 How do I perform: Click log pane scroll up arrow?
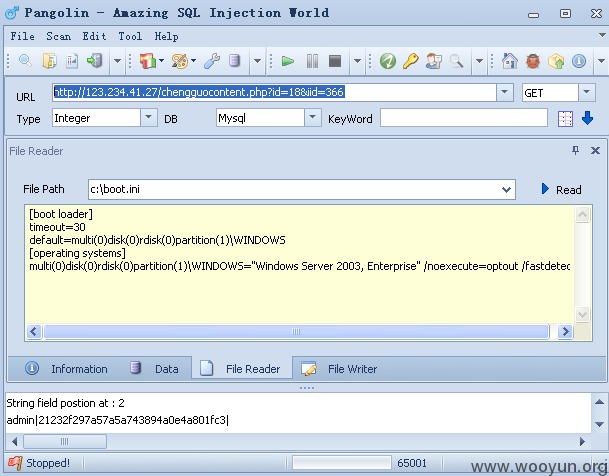599,402
